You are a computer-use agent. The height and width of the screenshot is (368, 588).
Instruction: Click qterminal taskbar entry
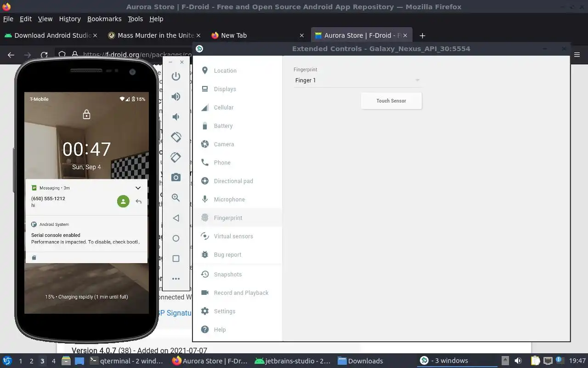[127, 361]
